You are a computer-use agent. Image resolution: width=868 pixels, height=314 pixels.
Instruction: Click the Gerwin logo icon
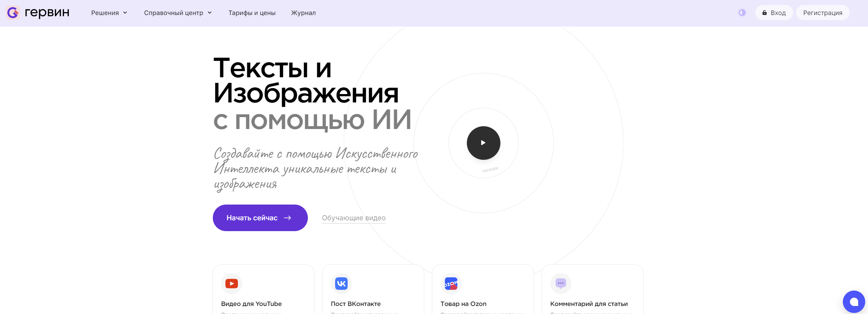click(13, 13)
